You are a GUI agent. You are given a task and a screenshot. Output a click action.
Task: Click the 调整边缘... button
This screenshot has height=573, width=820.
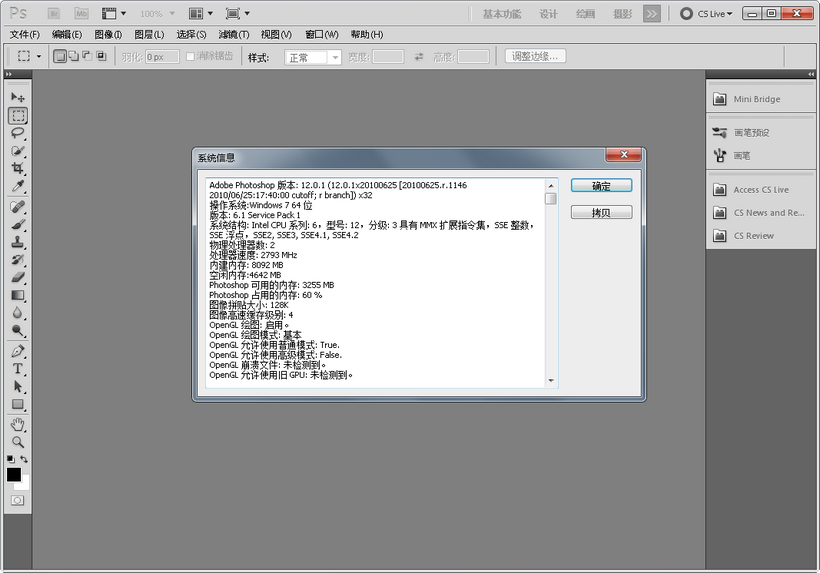click(x=536, y=56)
